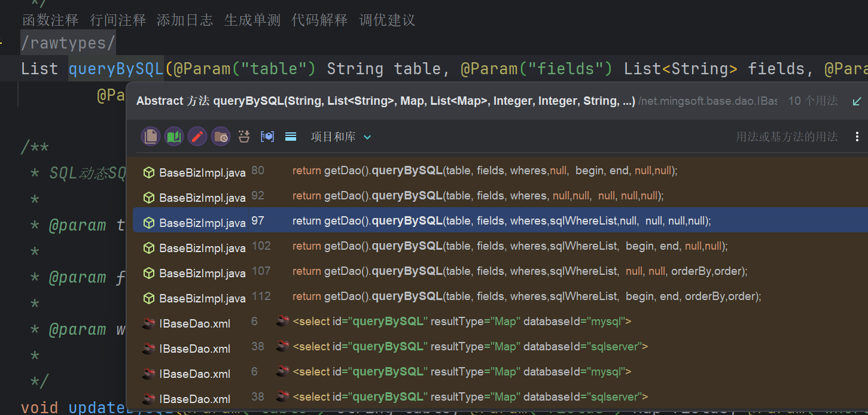Click the 代码解释 code lens action
This screenshot has height=415, width=868.
319,20
